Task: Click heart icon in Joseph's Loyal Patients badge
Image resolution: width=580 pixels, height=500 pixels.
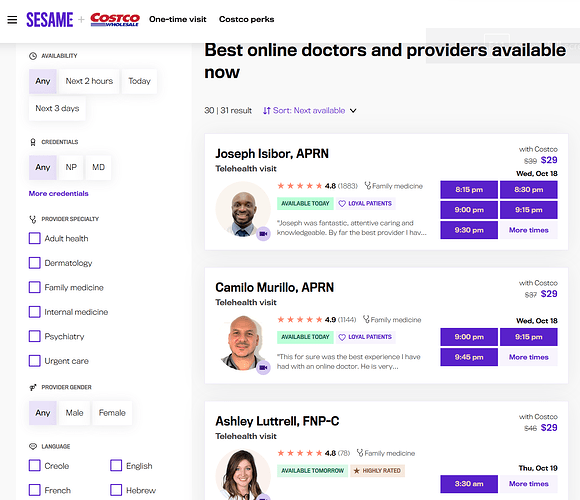Action: (x=342, y=203)
